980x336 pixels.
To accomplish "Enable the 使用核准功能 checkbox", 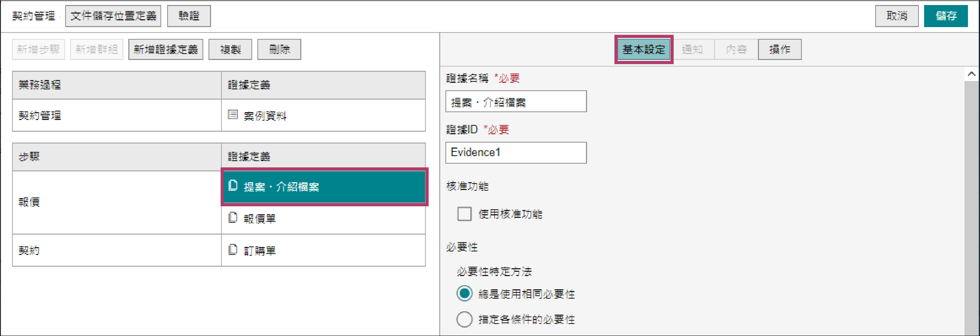I will point(464,214).
